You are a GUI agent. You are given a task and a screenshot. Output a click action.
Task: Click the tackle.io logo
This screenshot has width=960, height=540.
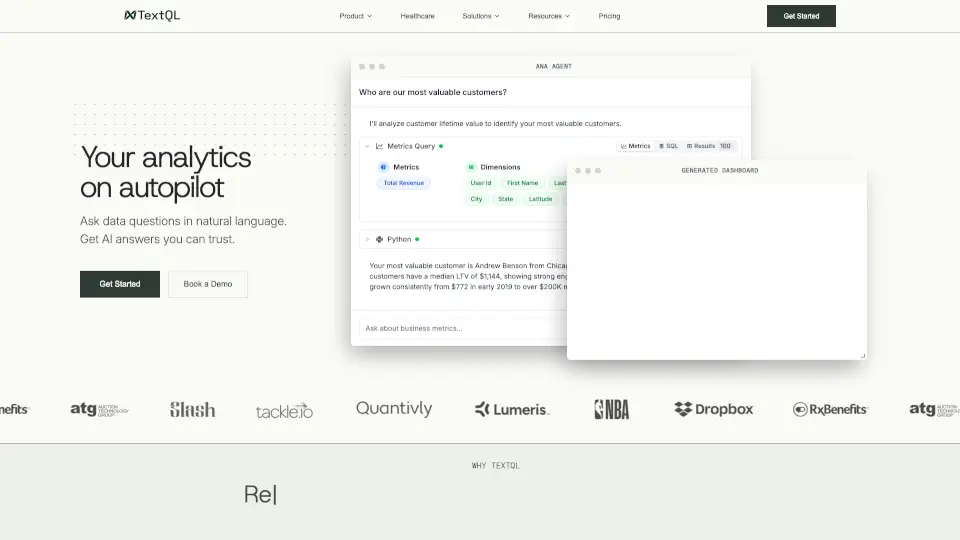point(284,410)
